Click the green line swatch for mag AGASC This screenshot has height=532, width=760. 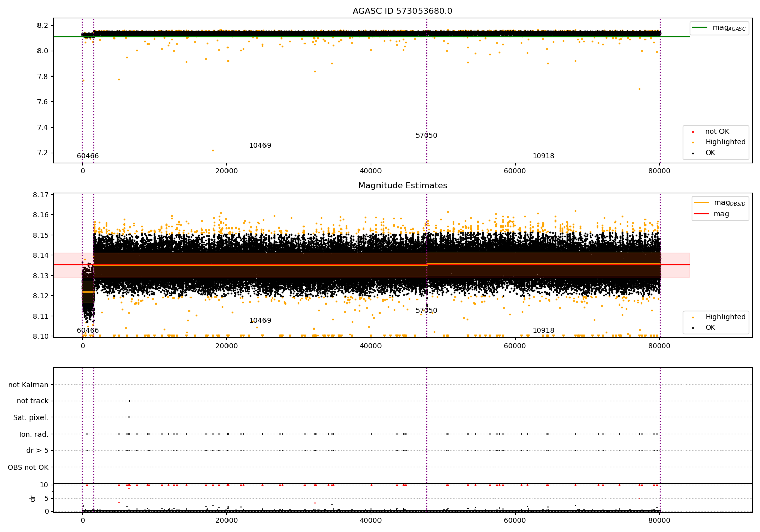(x=700, y=28)
